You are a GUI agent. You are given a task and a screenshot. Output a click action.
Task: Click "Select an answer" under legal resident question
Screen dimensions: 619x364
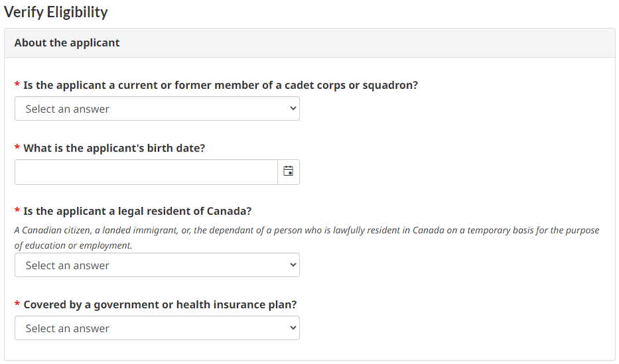tap(68, 265)
